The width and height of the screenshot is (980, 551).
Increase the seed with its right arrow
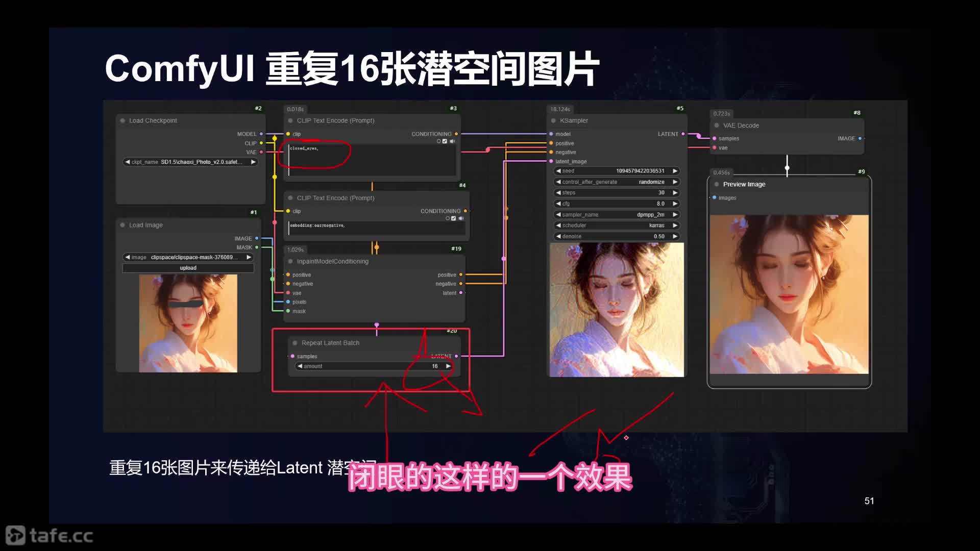point(675,171)
